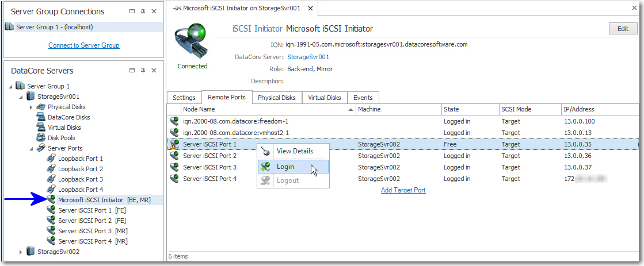Screen dimensions: 644x266
Task: Click the StorageSvr001 server icon in tree
Action: coord(31,97)
